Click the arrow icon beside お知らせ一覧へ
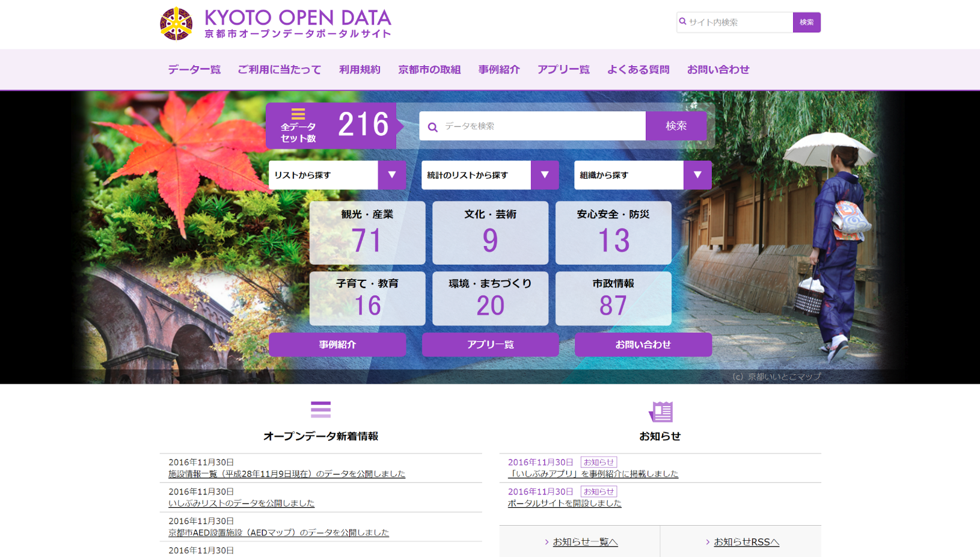 tap(546, 541)
